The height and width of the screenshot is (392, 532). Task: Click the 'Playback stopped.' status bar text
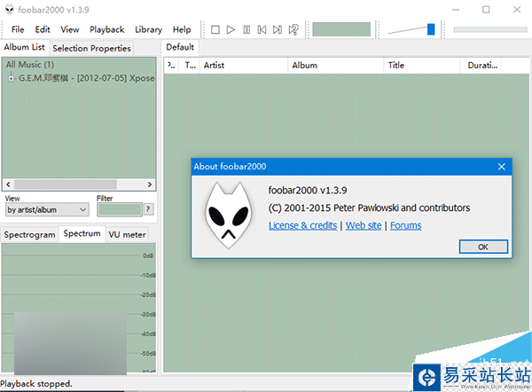click(36, 384)
